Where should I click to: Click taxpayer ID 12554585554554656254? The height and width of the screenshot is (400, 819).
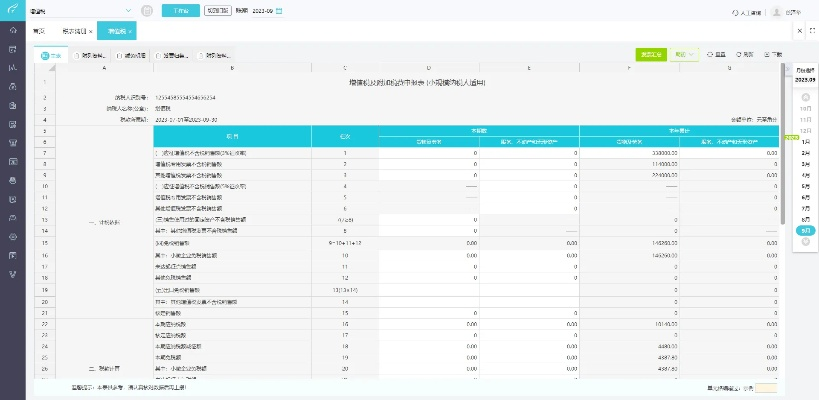186,98
